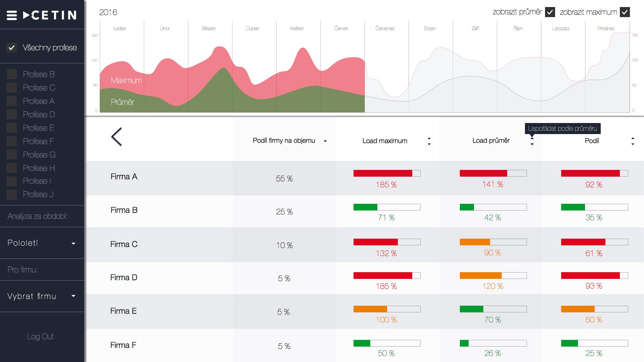Click the checkmark icon next to zobrazit maximum

click(625, 12)
